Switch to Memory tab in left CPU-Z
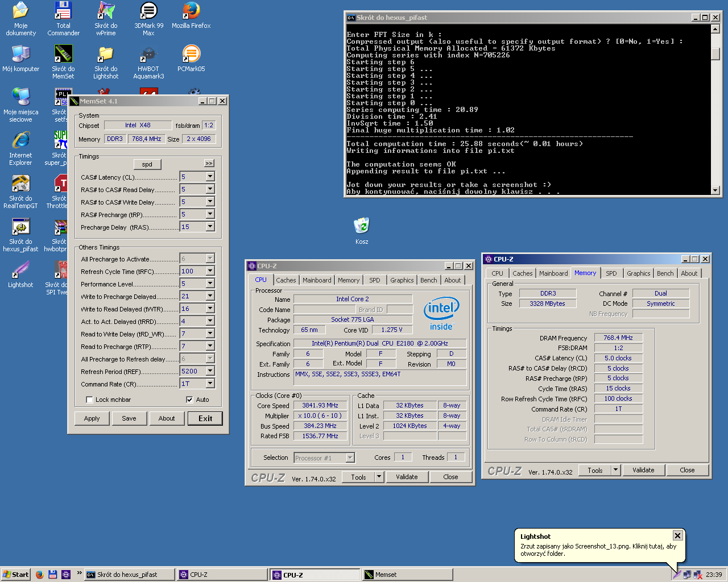Screen dimensions: 728x582 [349, 280]
